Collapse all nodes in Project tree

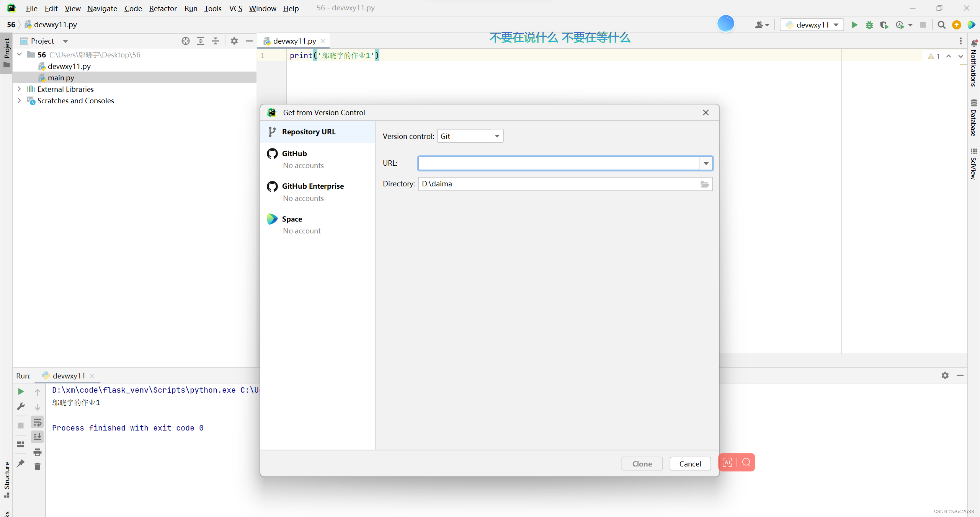216,41
